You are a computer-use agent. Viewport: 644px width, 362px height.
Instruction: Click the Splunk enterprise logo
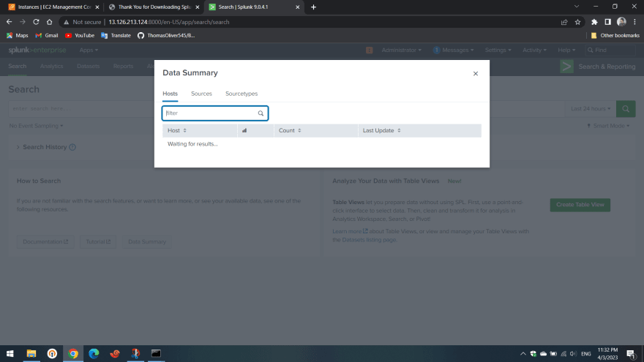tap(37, 50)
